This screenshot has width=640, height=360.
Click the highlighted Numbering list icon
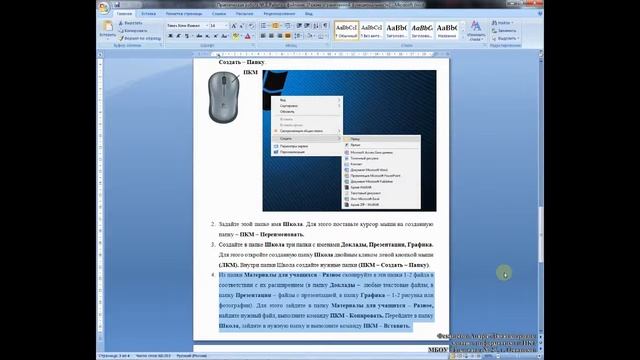(x=276, y=26)
